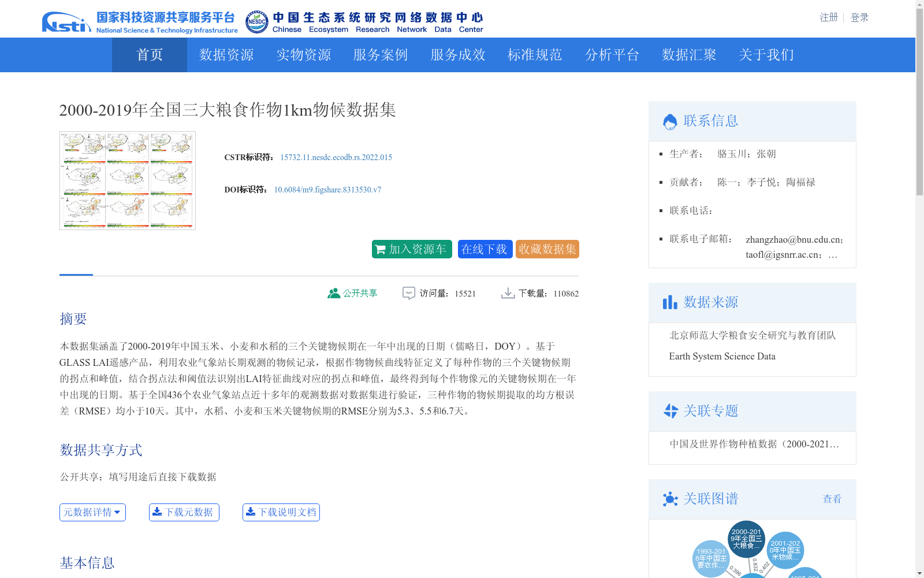Click the 下载量 download tray icon
The height and width of the screenshot is (578, 924).
pos(508,294)
